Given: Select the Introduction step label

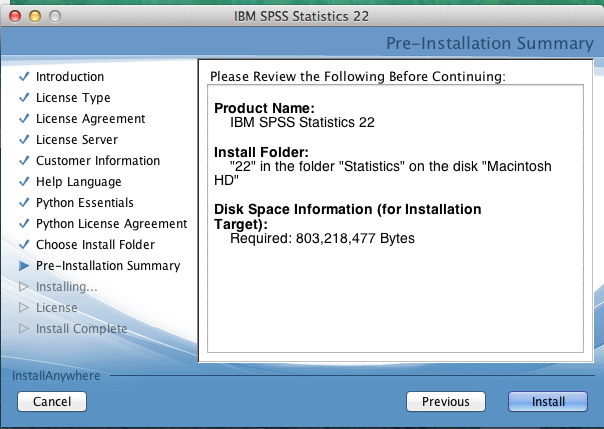Looking at the screenshot, I should tap(70, 77).
